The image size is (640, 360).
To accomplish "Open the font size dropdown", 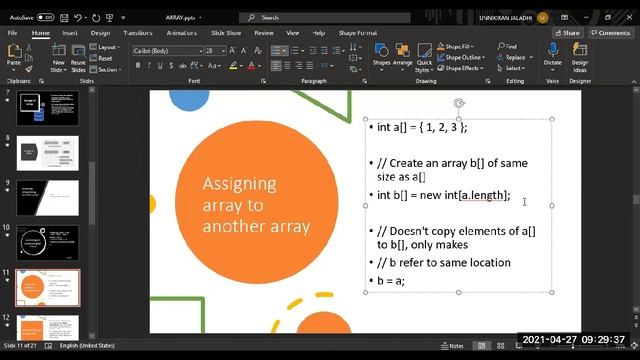I will 223,51.
